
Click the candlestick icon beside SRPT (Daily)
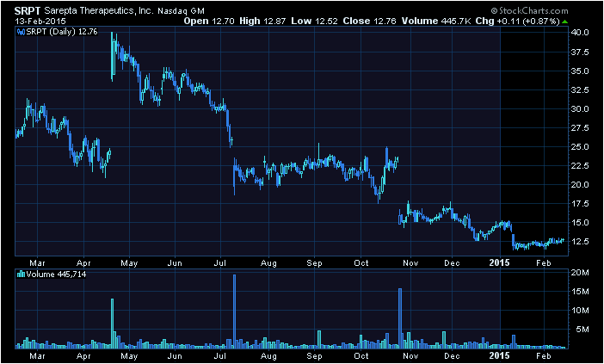click(x=21, y=32)
